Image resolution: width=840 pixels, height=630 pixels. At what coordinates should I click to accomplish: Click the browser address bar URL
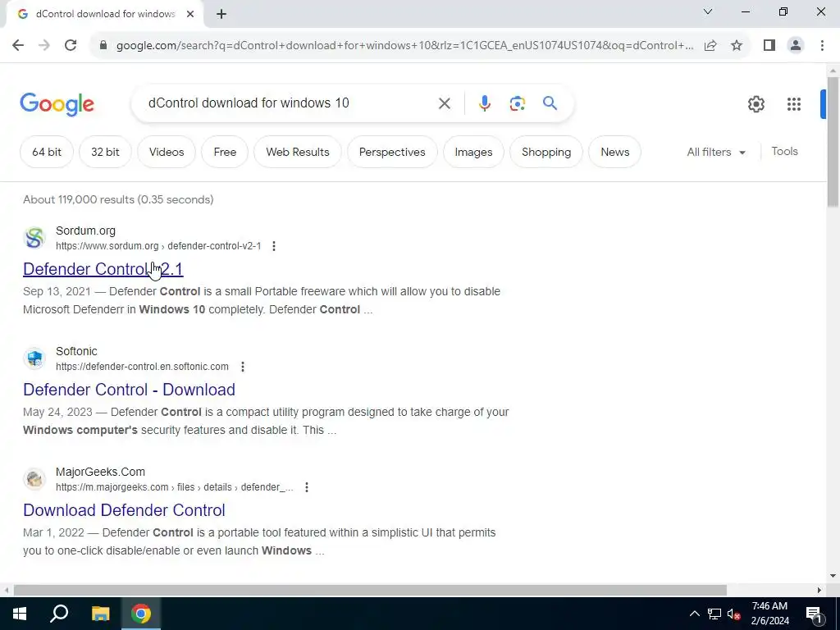(x=404, y=46)
